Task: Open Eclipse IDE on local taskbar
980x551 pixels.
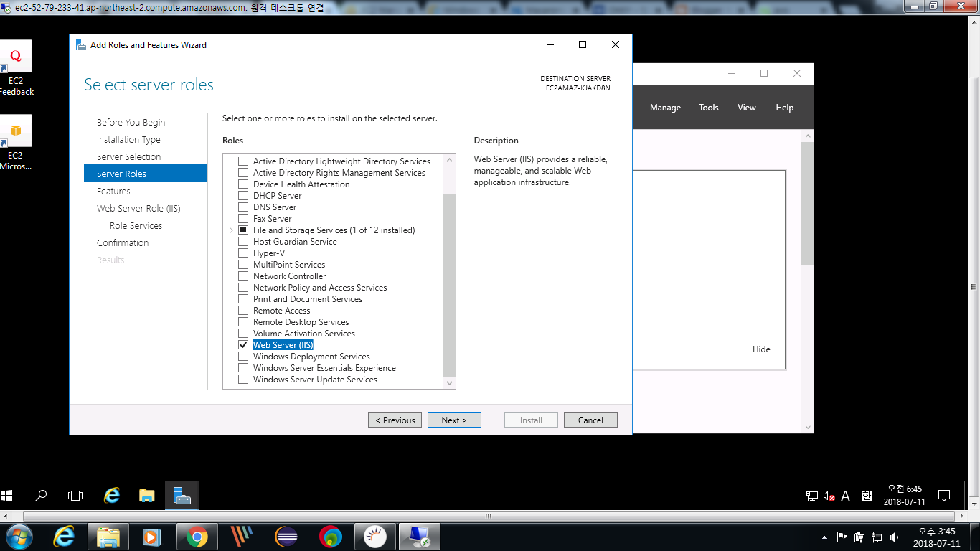Action: (x=286, y=537)
